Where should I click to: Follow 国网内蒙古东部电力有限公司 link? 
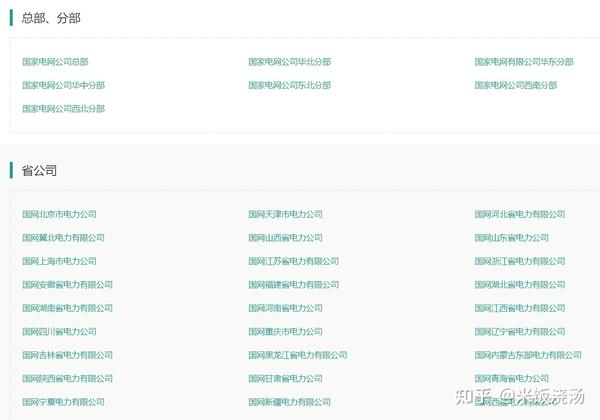click(528, 355)
